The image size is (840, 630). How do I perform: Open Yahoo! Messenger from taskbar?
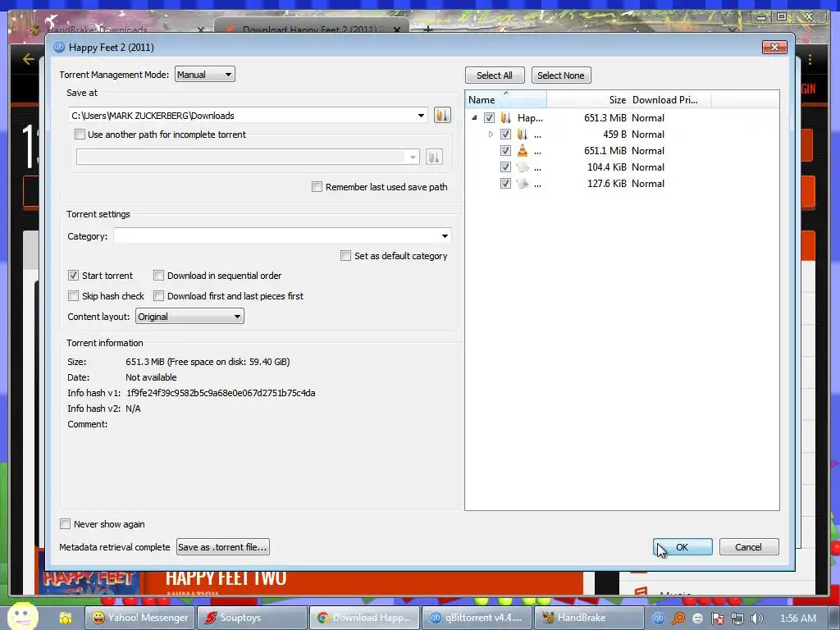tap(140, 618)
